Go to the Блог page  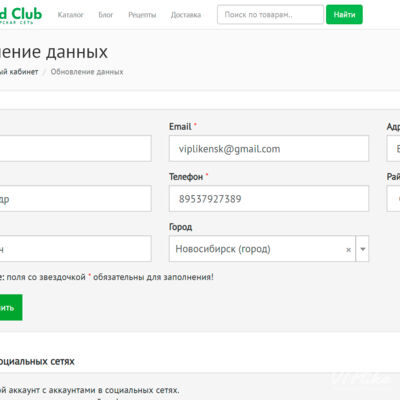point(106,15)
